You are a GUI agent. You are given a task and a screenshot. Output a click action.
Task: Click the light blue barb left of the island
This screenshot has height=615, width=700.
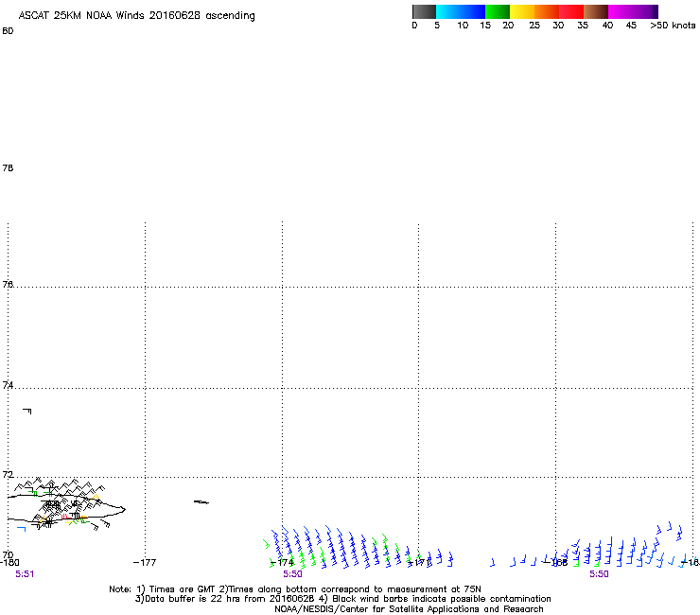coord(22,529)
